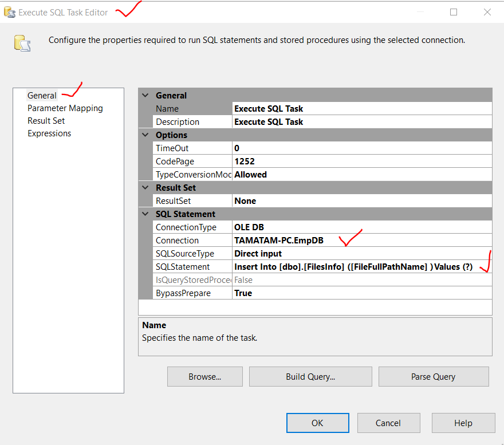Click the Browse button
This screenshot has width=504, height=445.
pyautogui.click(x=204, y=377)
